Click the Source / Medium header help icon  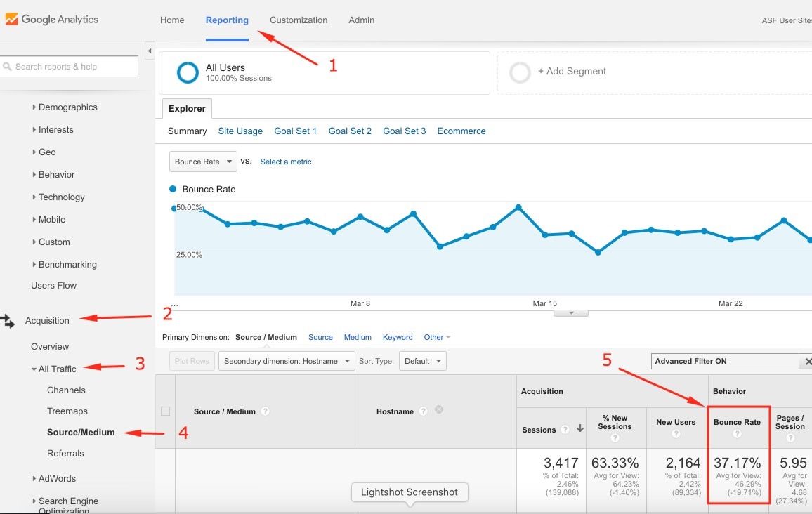tap(265, 411)
